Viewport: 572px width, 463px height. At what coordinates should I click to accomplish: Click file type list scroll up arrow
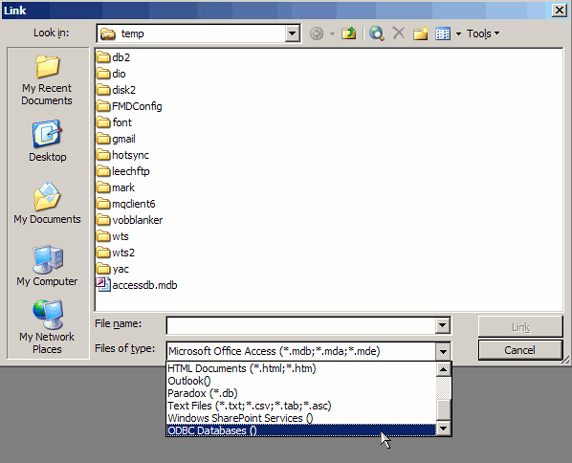pos(444,369)
